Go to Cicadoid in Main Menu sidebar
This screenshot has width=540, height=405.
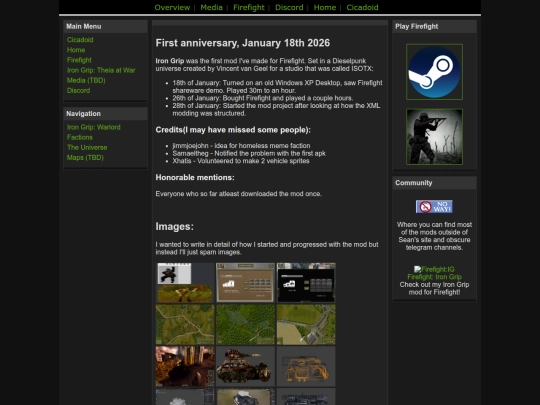point(80,40)
